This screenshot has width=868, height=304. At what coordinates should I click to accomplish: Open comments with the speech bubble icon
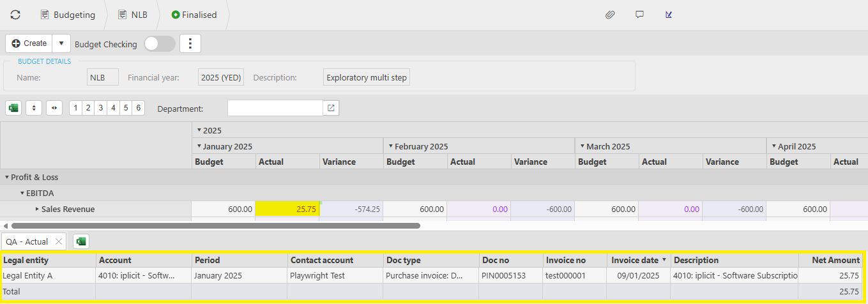pos(639,15)
